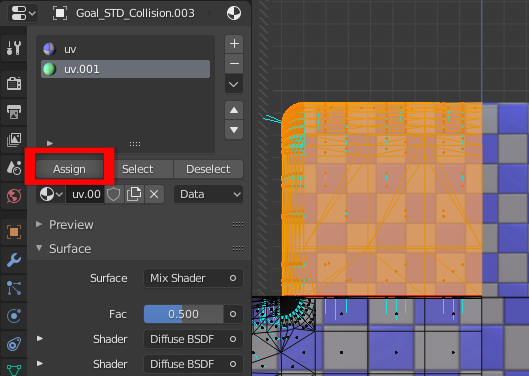Click the Goal_STD_Collision.003 object icon

click(x=60, y=13)
